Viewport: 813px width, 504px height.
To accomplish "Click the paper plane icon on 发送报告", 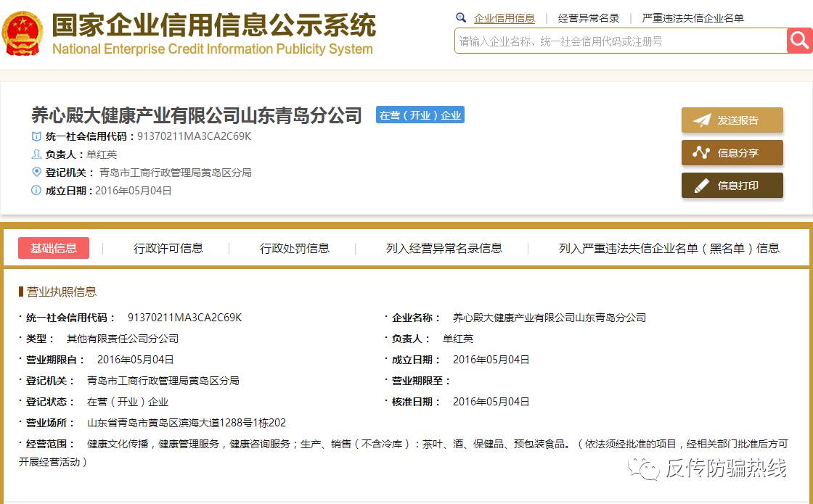I will (701, 120).
